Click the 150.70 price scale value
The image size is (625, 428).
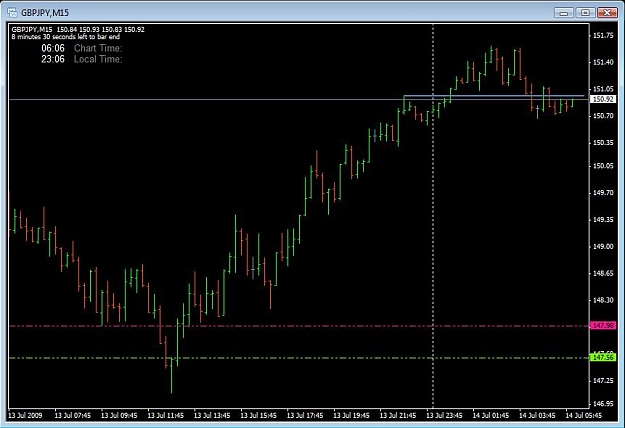603,116
